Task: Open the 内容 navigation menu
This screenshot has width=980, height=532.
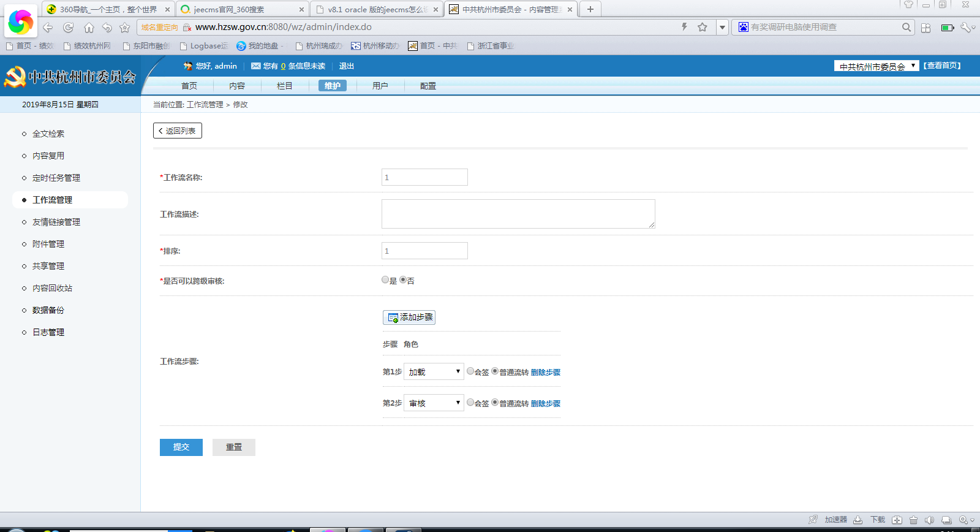Action: point(237,86)
